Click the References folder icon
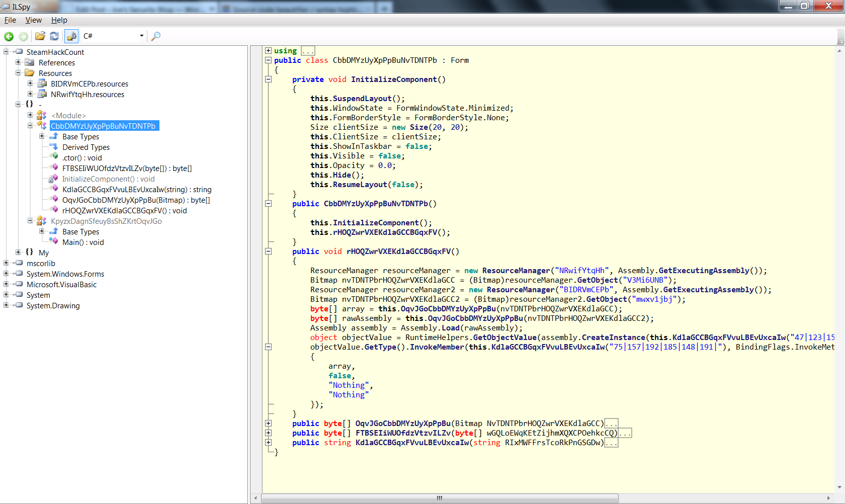The width and height of the screenshot is (845, 504). (x=30, y=62)
